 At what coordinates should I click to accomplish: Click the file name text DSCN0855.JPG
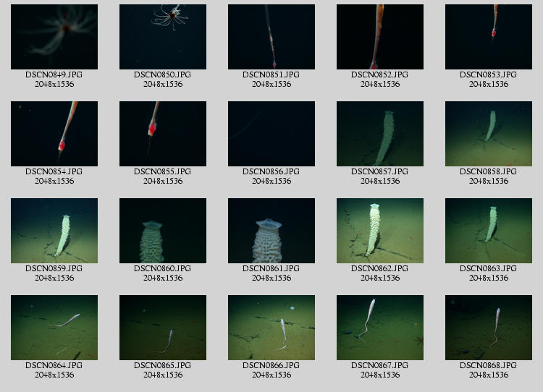(163, 171)
